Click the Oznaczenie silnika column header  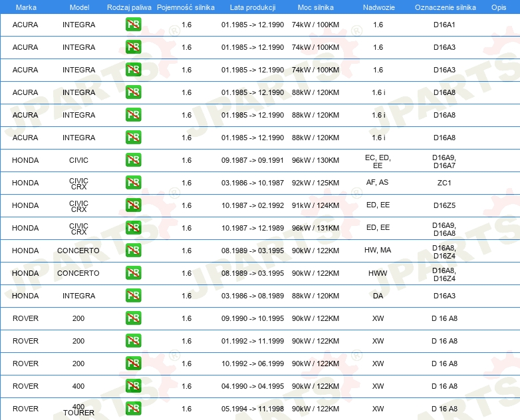[x=446, y=7]
